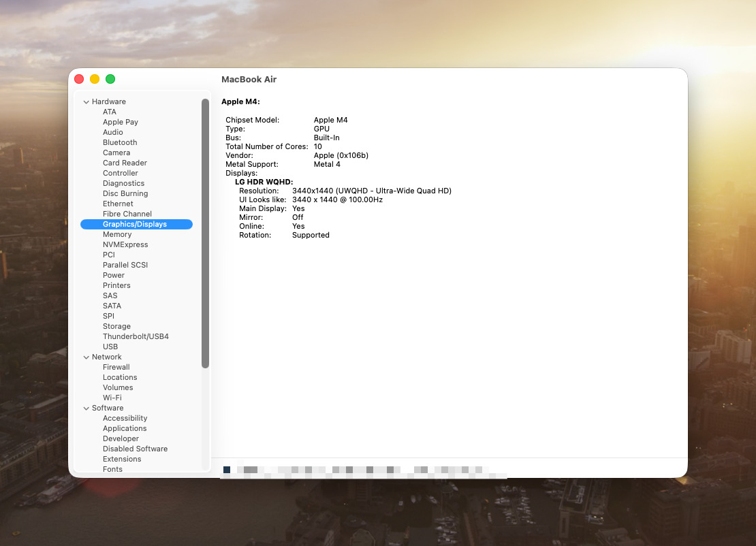Show Storage details
The image size is (756, 546).
116,326
